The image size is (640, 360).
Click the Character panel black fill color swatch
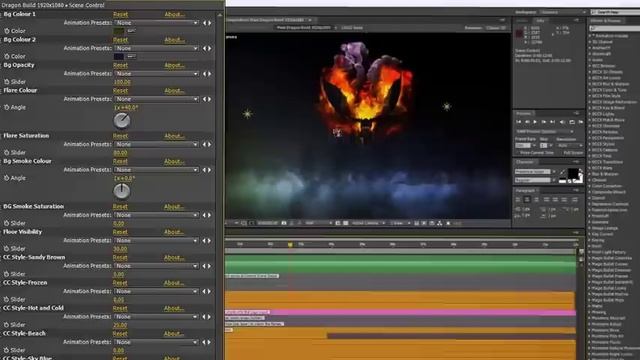point(573,173)
